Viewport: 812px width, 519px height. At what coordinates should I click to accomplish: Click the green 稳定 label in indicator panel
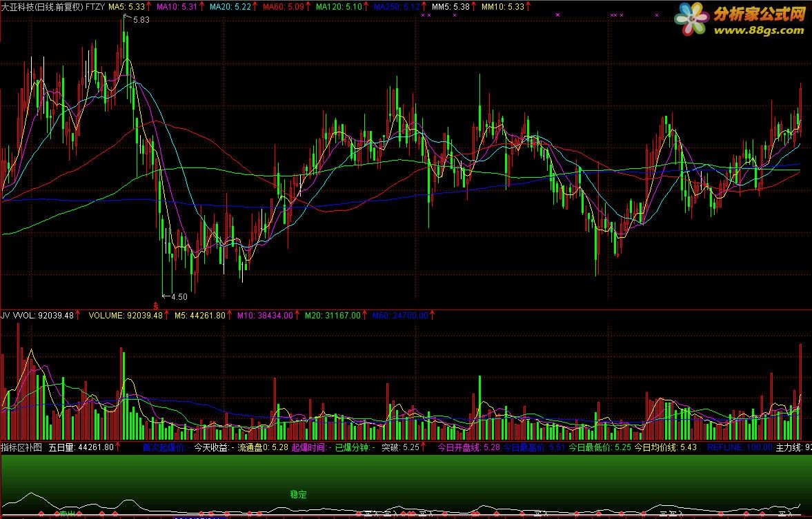(x=298, y=495)
